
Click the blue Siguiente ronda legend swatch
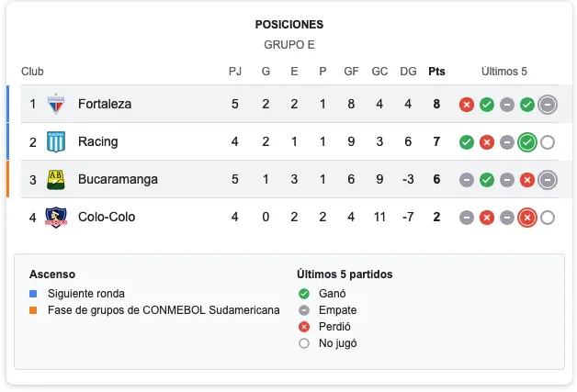coord(33,294)
